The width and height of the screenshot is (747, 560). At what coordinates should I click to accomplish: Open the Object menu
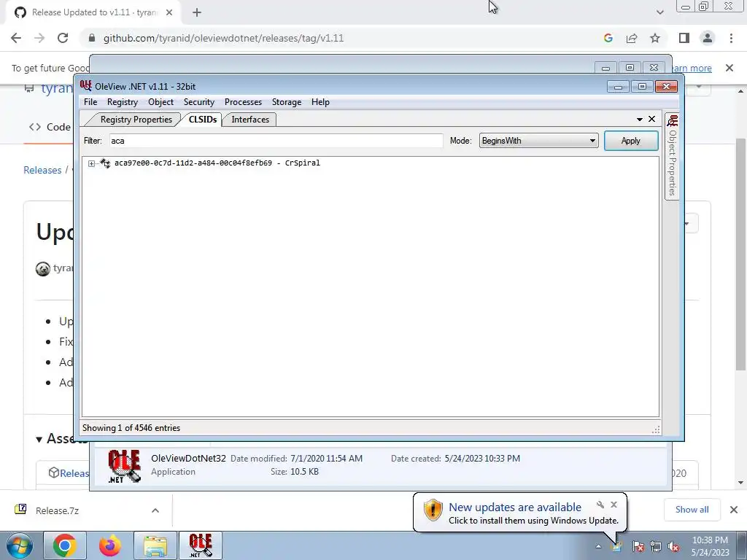[160, 102]
